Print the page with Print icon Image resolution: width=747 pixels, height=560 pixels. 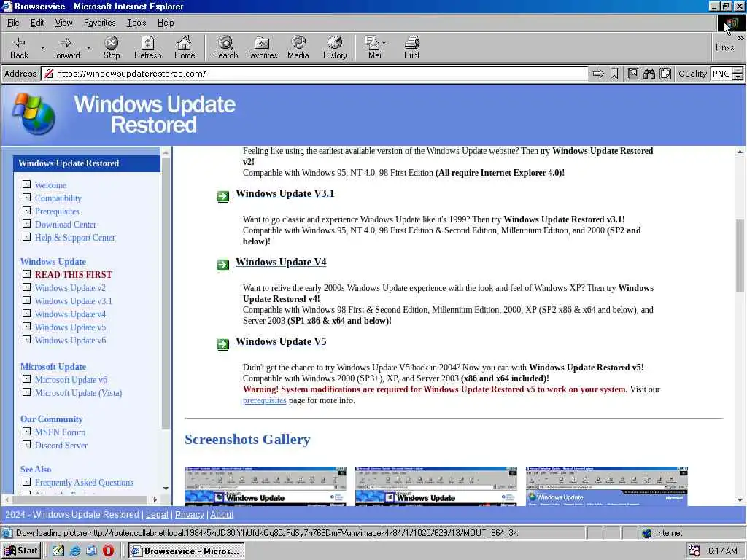point(411,47)
